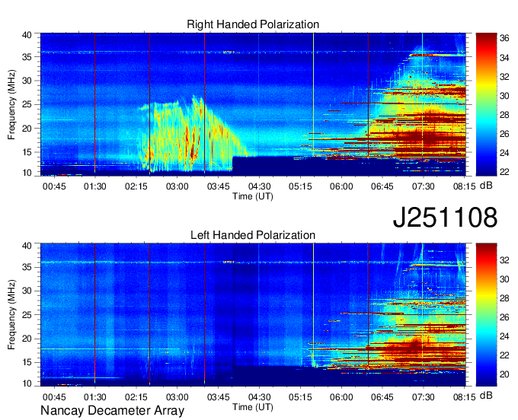This screenshot has width=518, height=420.
Task: Click the left-handed panel's color scale bar
Action: (484, 314)
